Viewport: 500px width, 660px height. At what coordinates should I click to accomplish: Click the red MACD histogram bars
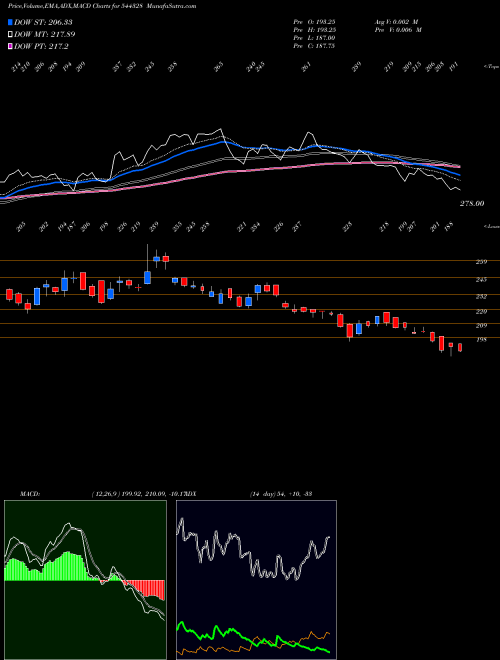(x=145, y=589)
